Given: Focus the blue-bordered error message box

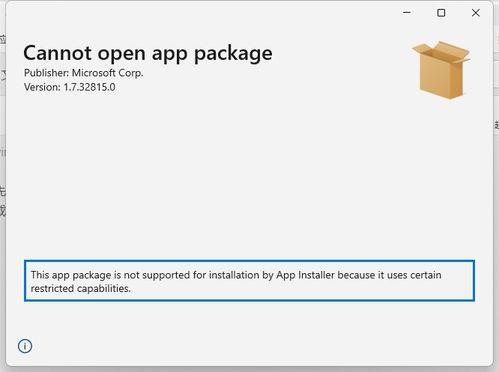Looking at the screenshot, I should click(x=249, y=281).
